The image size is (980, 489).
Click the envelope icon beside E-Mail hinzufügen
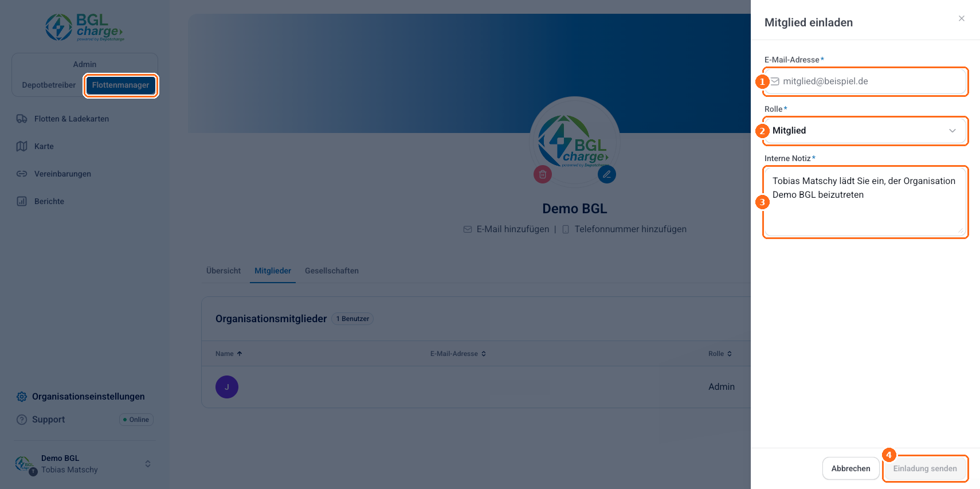468,229
